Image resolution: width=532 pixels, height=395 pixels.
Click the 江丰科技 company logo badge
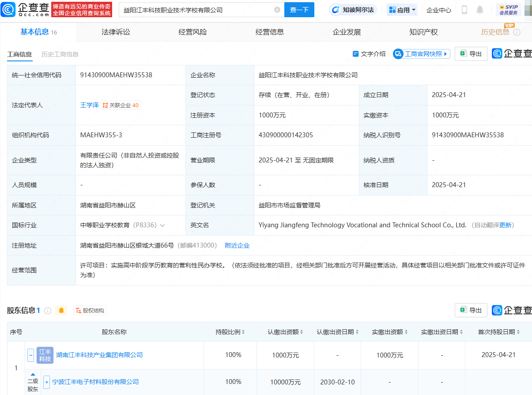(x=45, y=355)
